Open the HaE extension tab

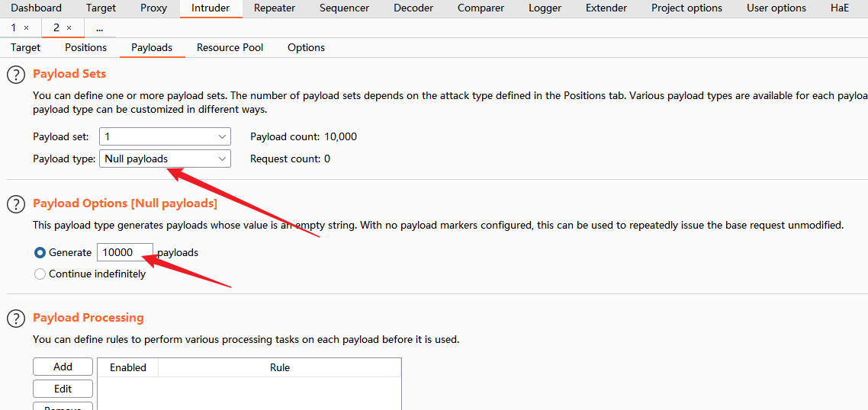click(839, 8)
